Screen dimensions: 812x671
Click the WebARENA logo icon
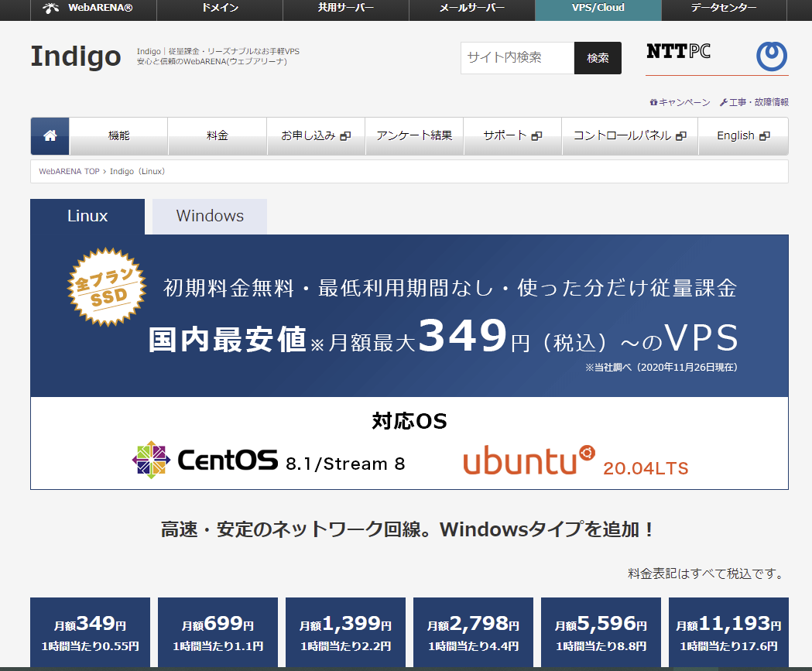tap(50, 8)
